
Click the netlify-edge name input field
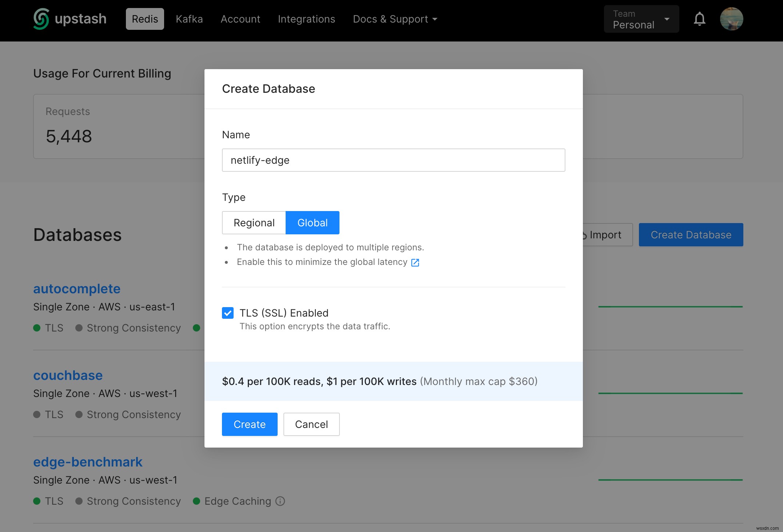(x=394, y=160)
